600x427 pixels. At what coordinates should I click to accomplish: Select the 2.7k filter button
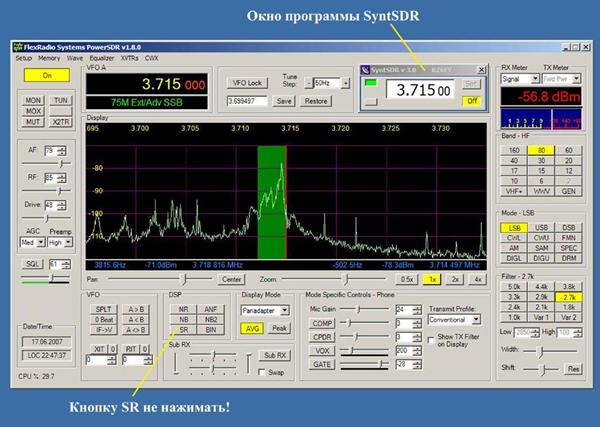coord(569,297)
